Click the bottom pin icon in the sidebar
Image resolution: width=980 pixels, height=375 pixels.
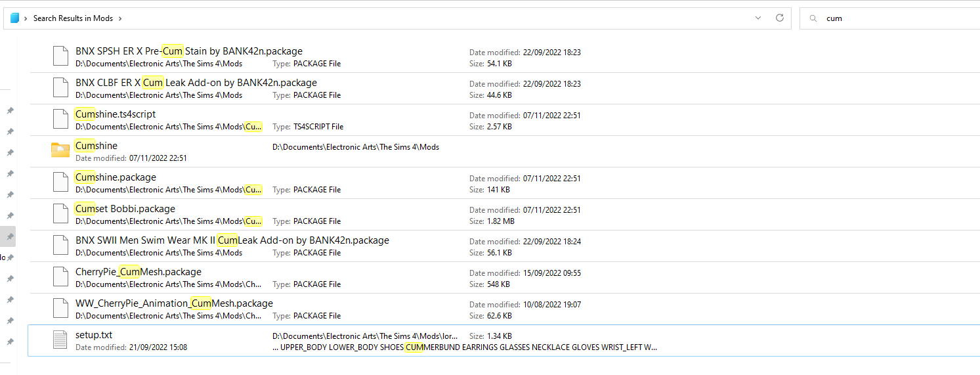point(10,342)
